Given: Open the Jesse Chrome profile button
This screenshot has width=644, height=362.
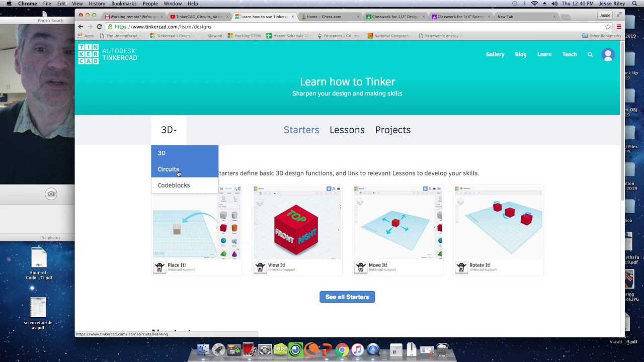Looking at the screenshot, I should (605, 15).
